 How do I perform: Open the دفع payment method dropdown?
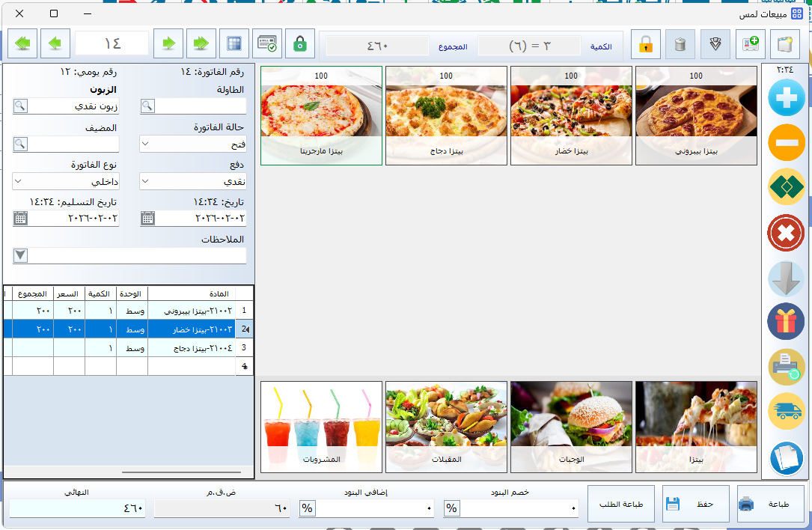point(193,181)
